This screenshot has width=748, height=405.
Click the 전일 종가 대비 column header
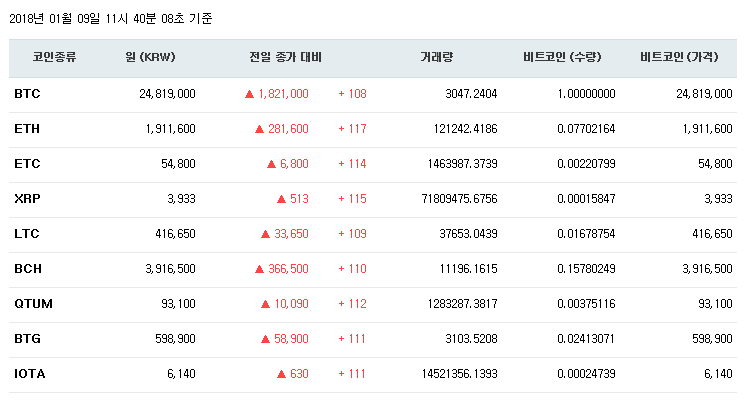point(285,58)
